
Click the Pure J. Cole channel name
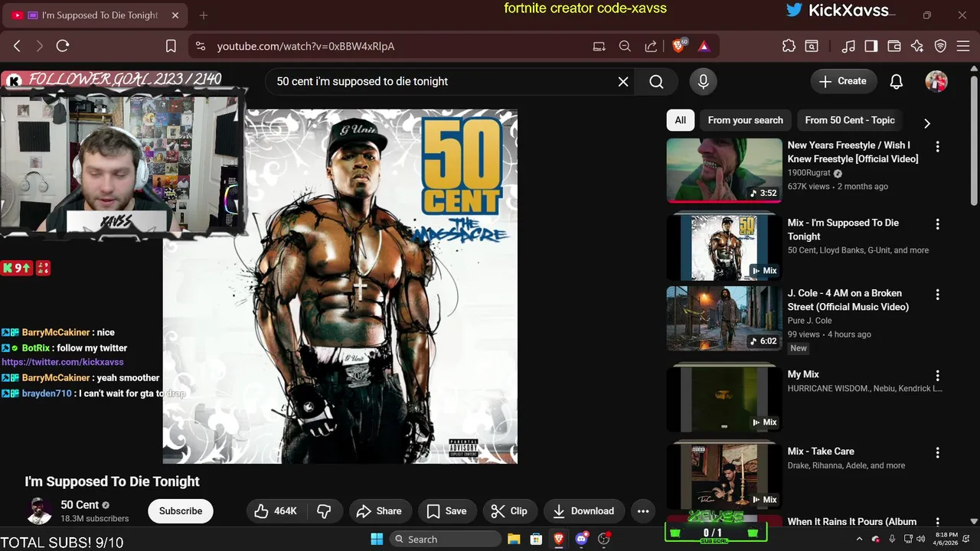click(809, 321)
